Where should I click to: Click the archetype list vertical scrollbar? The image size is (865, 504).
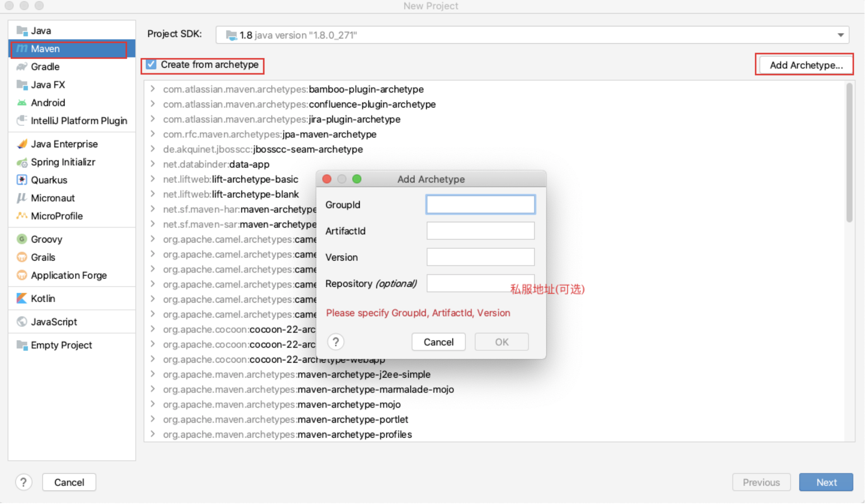point(850,153)
